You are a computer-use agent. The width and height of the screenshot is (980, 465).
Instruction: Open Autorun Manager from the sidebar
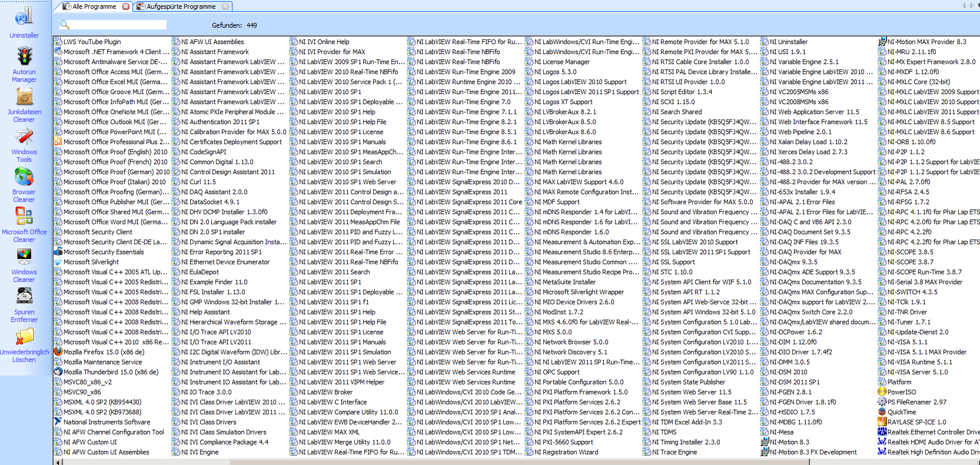[24, 65]
